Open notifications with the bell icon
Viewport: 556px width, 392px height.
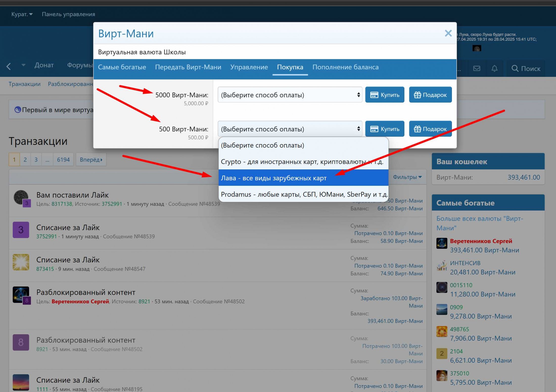click(x=495, y=68)
